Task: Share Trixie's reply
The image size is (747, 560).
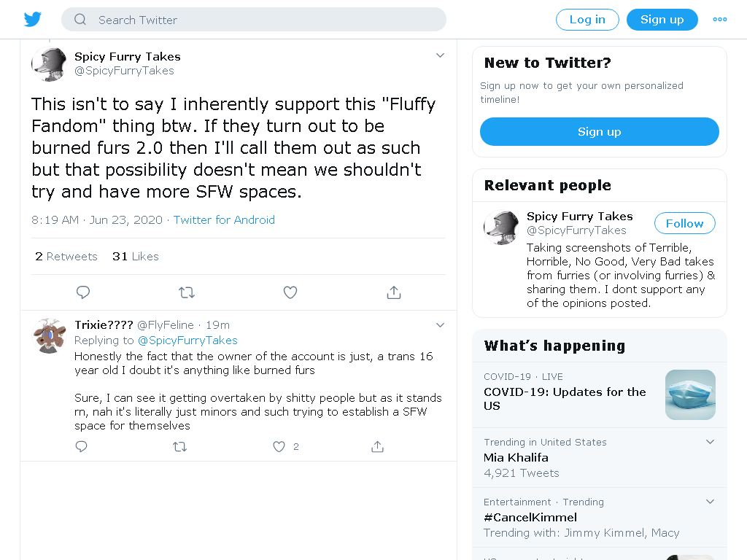Action: click(377, 447)
